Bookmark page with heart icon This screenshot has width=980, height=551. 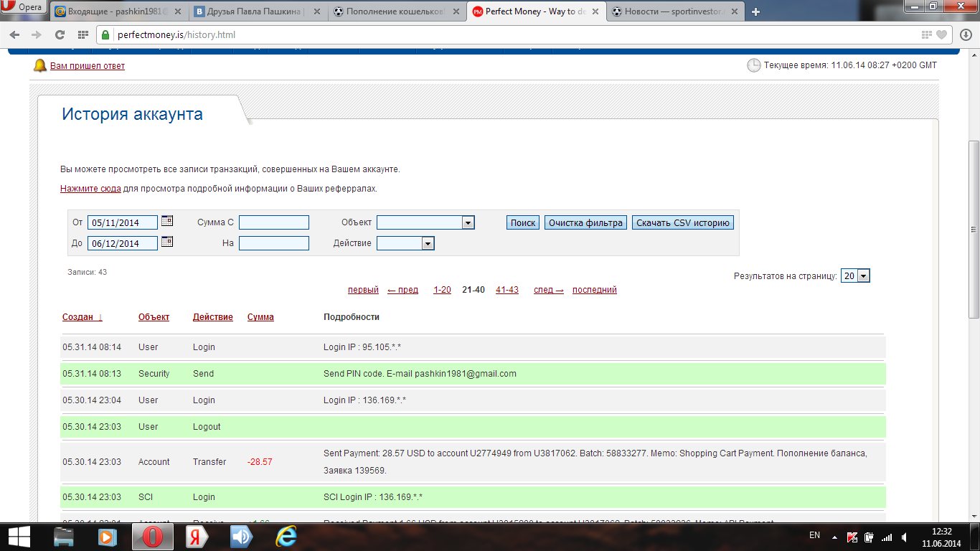point(942,34)
